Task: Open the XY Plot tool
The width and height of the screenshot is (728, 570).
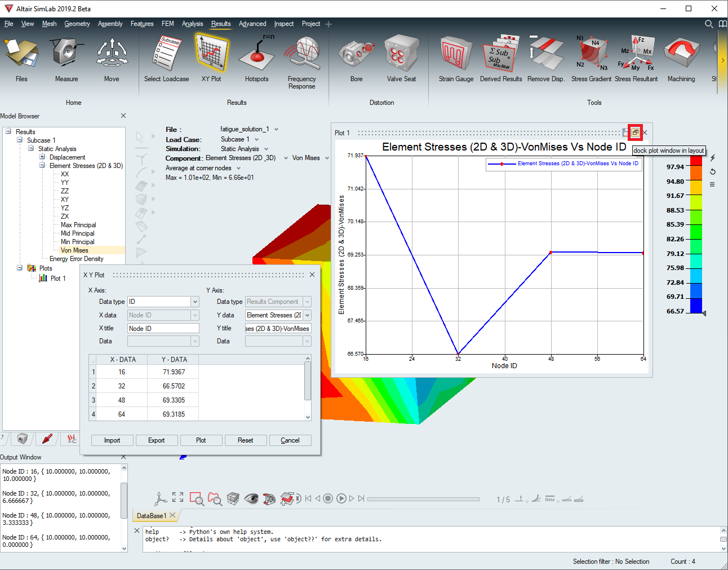Action: tap(211, 58)
